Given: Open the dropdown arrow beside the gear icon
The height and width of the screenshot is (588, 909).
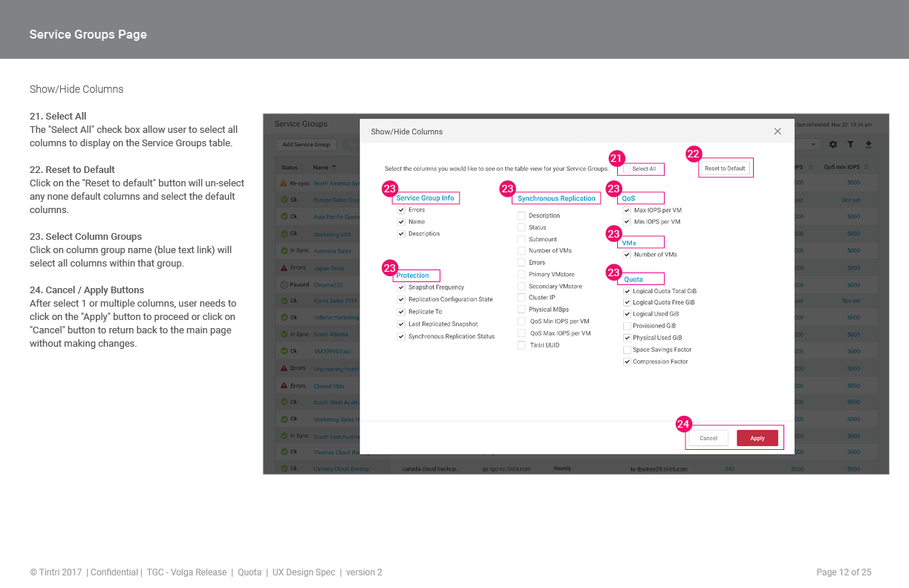Looking at the screenshot, I should [815, 145].
